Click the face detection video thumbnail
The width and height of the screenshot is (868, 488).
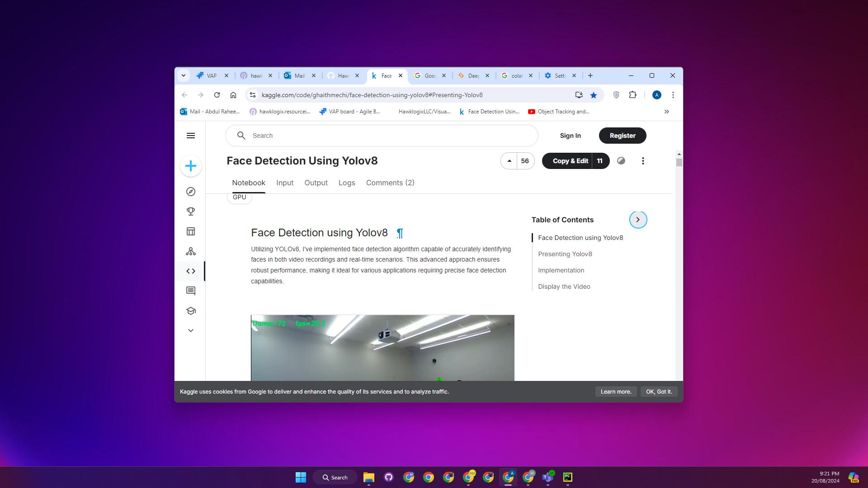[382, 348]
